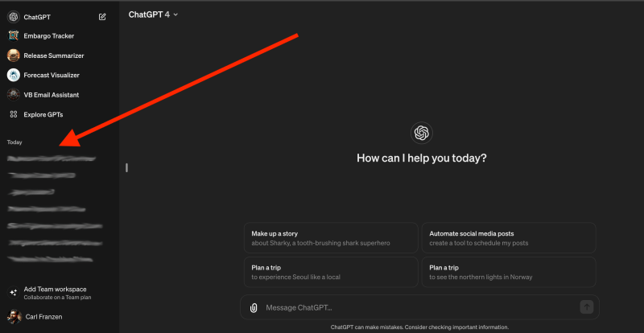The width and height of the screenshot is (644, 333).
Task: Select the Forecast Visualizer label
Action: 52,76
